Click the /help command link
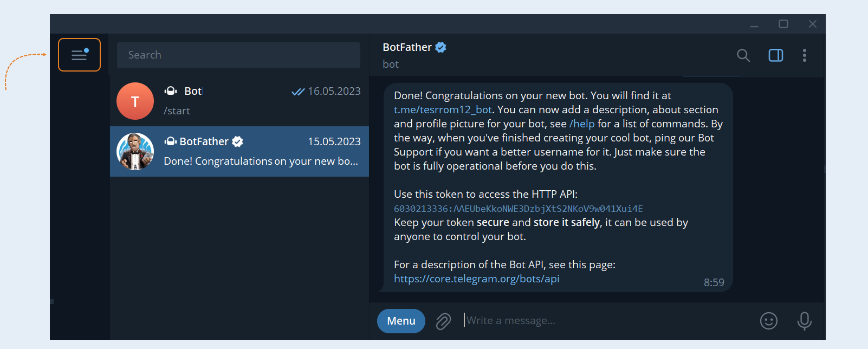Viewport: 868px width, 349px height. coord(582,124)
